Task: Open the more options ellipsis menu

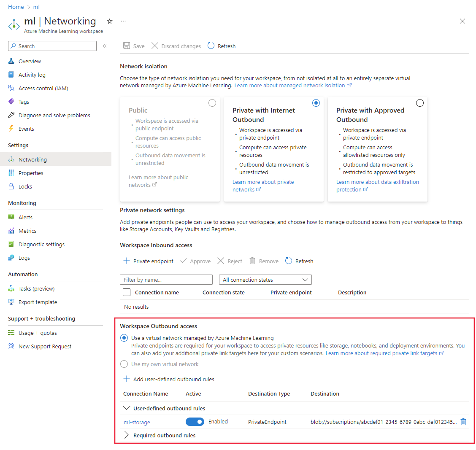Action: [x=123, y=21]
